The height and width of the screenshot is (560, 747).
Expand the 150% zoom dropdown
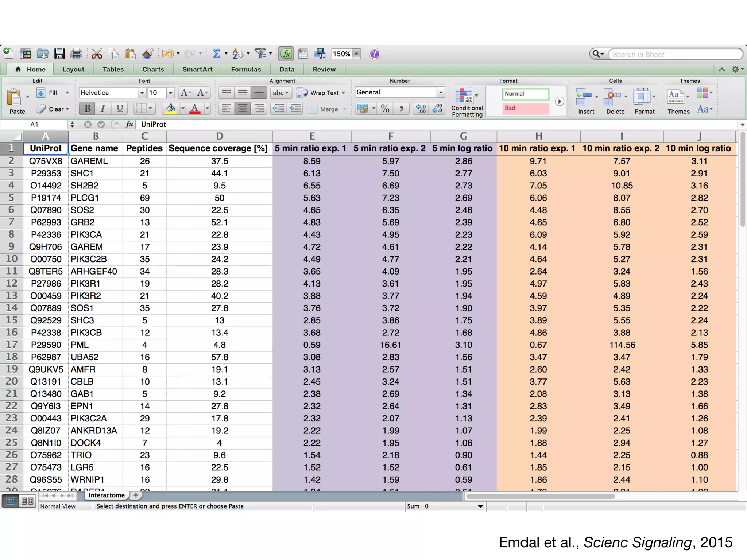coord(356,54)
